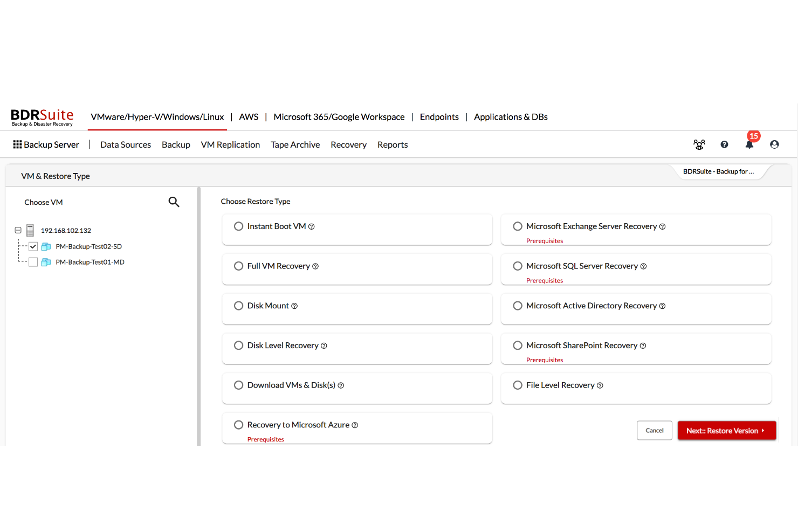The image size is (798, 532).
Task: Check the PM-Backup-Test01-MD checkbox
Action: click(x=33, y=262)
